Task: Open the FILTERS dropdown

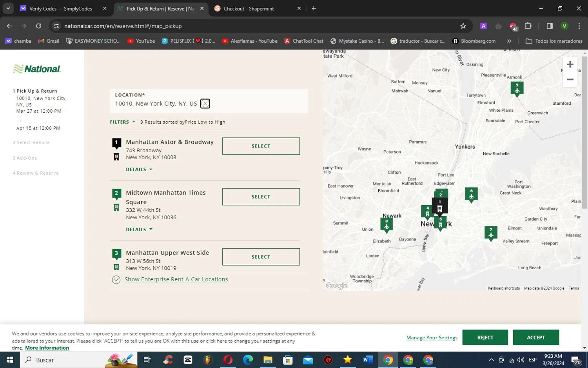Action: pyautogui.click(x=122, y=122)
